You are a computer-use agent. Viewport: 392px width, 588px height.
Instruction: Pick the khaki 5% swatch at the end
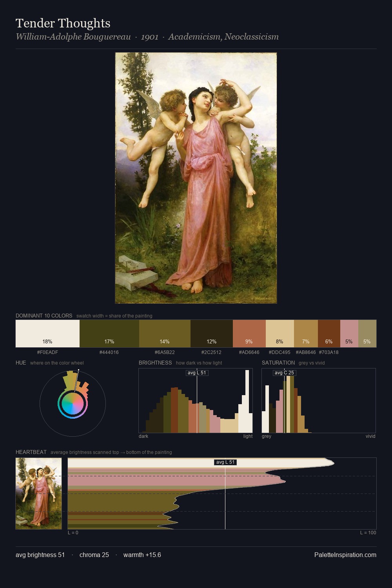click(x=367, y=334)
